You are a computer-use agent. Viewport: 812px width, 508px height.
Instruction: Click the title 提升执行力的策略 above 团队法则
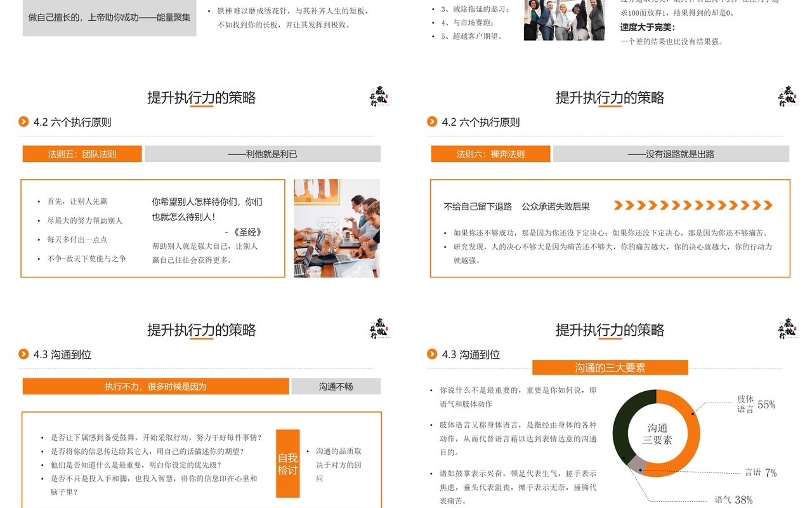[202, 98]
